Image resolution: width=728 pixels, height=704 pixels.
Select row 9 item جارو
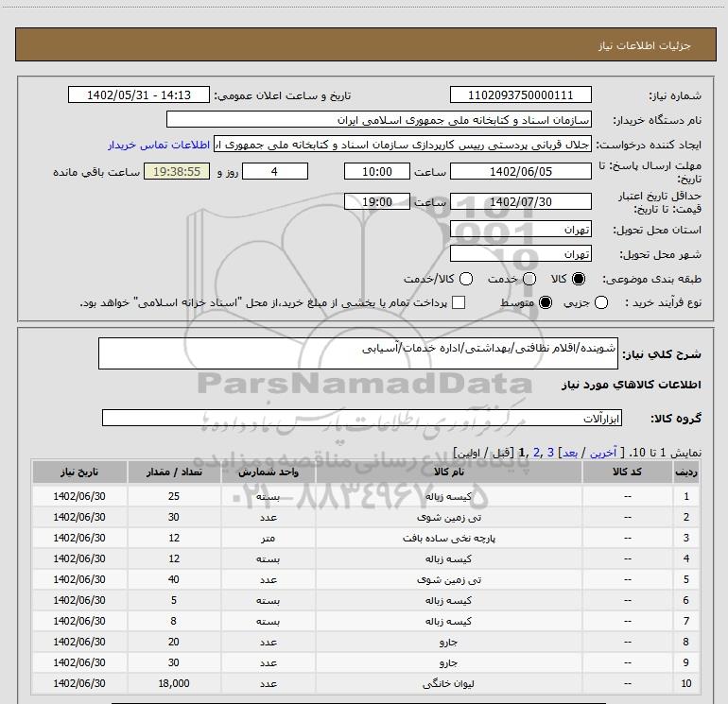click(448, 662)
